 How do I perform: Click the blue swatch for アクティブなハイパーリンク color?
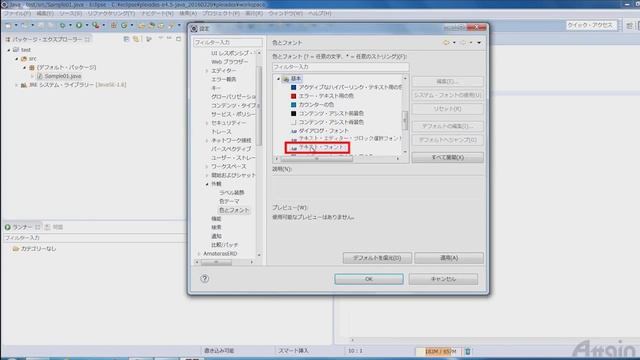293,87
